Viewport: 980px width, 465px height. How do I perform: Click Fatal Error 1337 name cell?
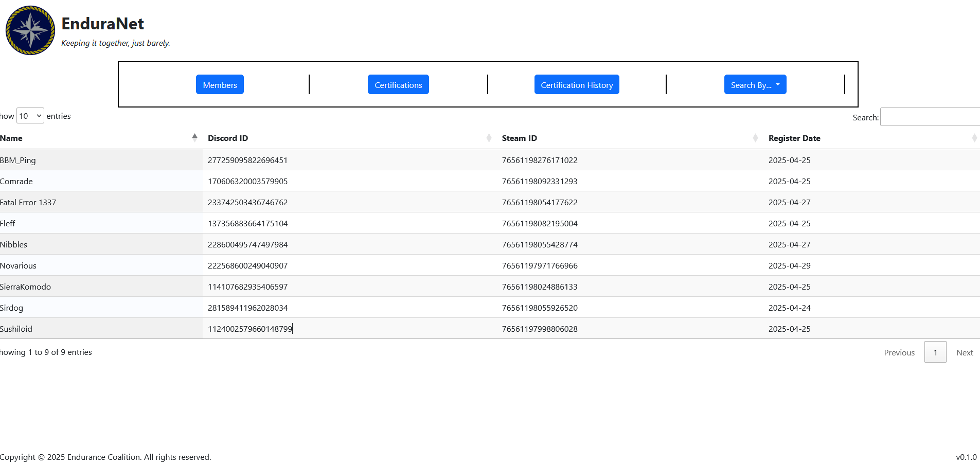(28, 203)
